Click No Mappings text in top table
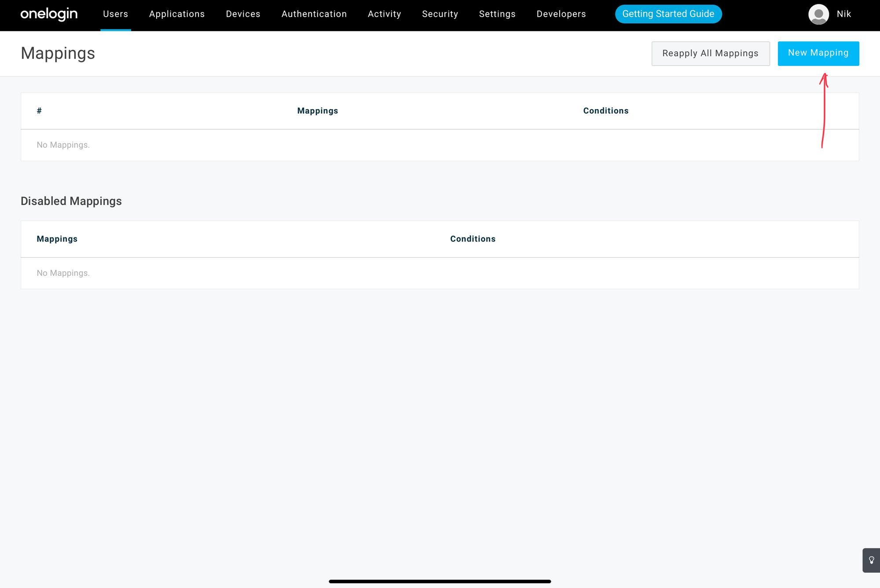The width and height of the screenshot is (880, 588). tap(63, 145)
